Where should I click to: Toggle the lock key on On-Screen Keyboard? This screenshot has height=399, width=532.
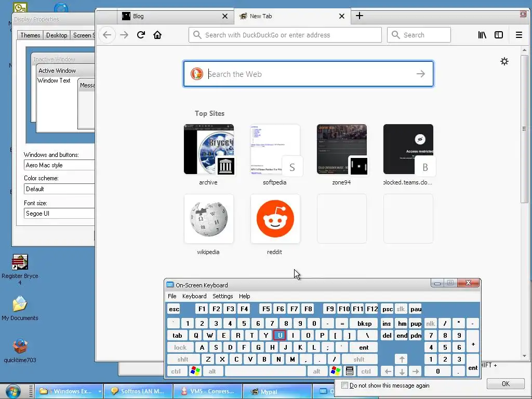point(180,348)
